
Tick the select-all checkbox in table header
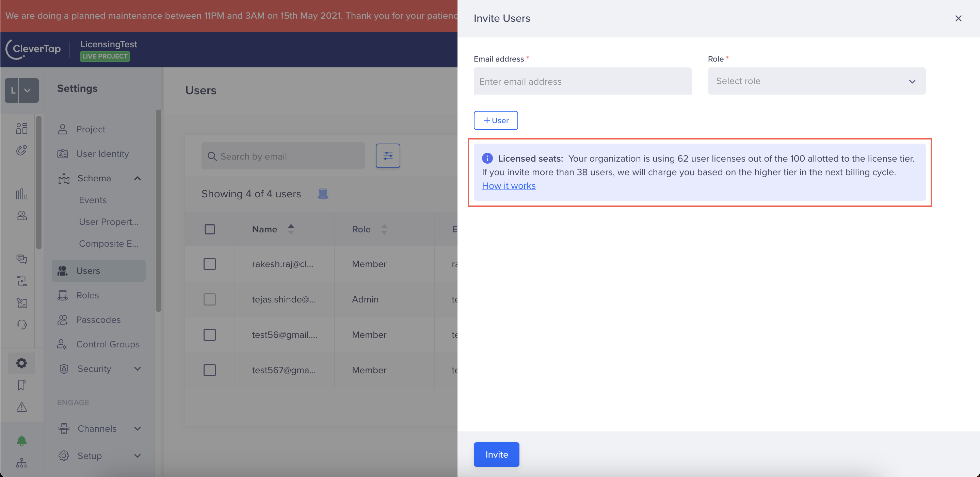click(210, 229)
